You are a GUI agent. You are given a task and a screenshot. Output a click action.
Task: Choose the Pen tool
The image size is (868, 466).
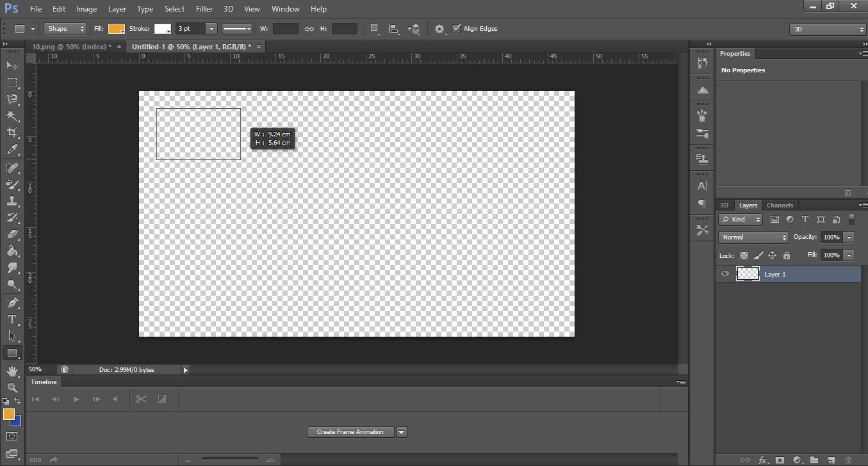[x=12, y=302]
